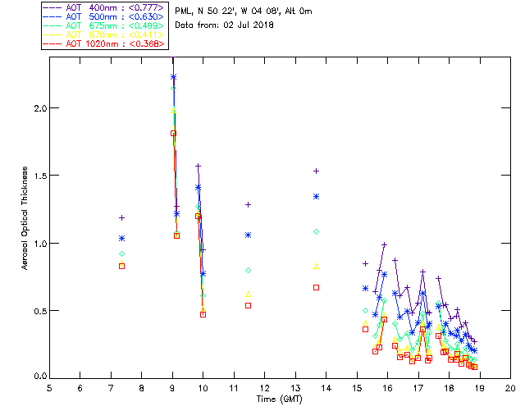
Task: Click the x-axis tick label 12
Action: (x=264, y=388)
